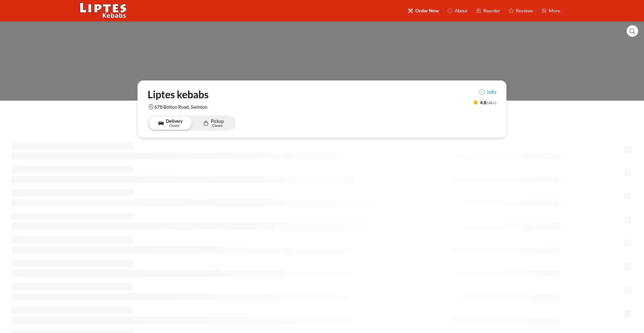The image size is (644, 333).
Task: Click the blue Info circle icon
Action: (482, 92)
